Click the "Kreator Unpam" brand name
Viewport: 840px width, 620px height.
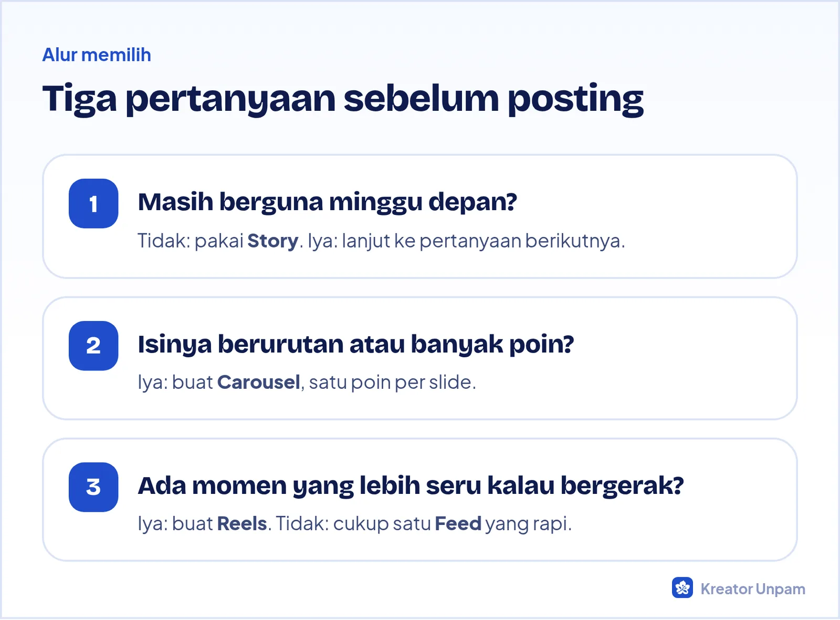(x=753, y=589)
